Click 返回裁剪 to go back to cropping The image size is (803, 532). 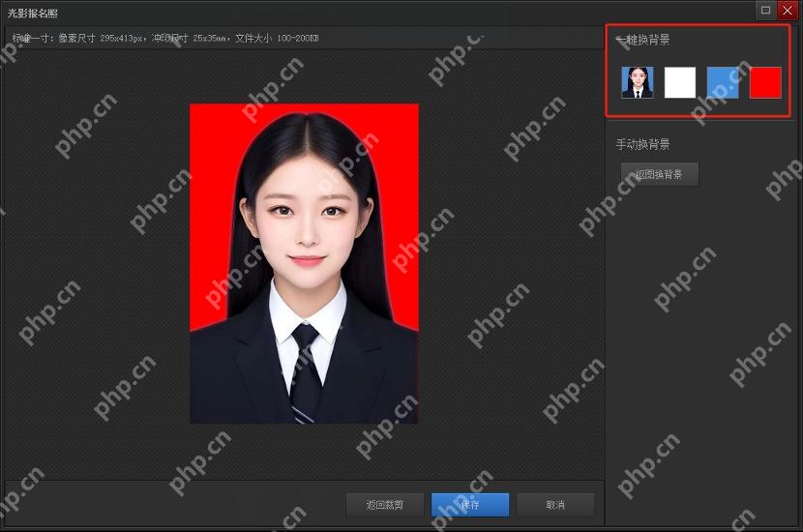[x=385, y=505]
